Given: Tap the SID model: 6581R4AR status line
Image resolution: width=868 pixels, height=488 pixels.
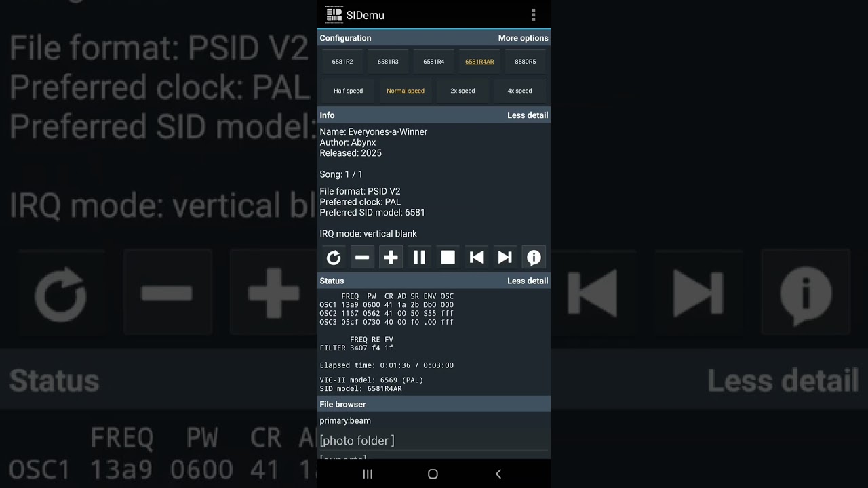Looking at the screenshot, I should tap(361, 389).
